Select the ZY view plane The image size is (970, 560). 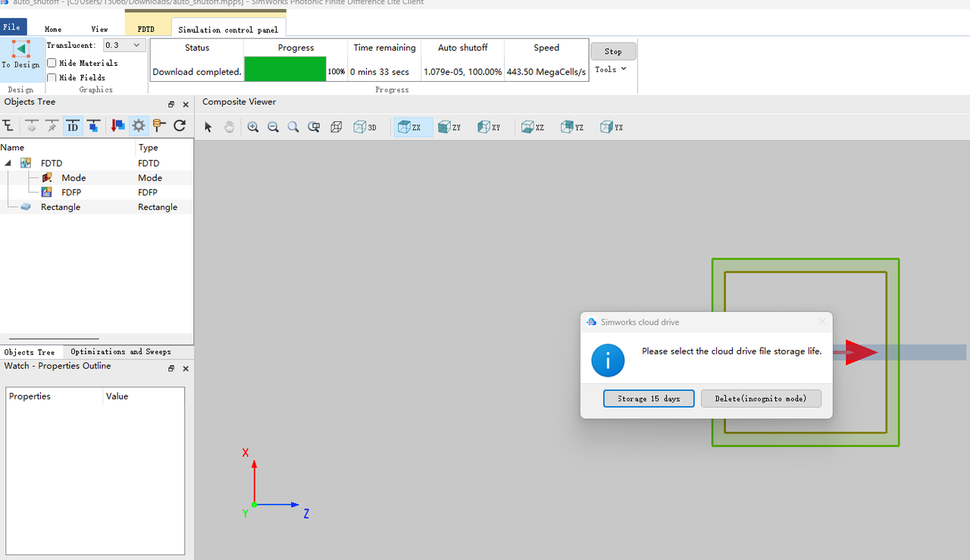coord(449,127)
